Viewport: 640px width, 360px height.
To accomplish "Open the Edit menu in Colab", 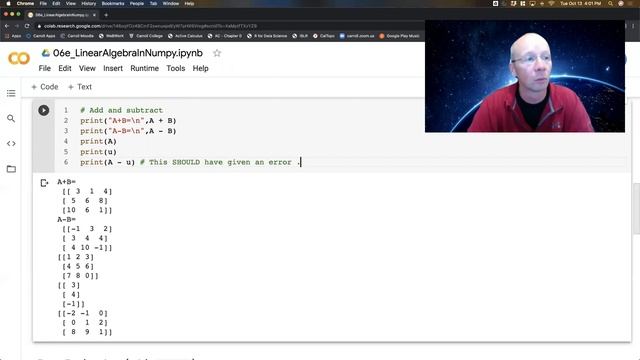I will pyautogui.click(x=64, y=68).
